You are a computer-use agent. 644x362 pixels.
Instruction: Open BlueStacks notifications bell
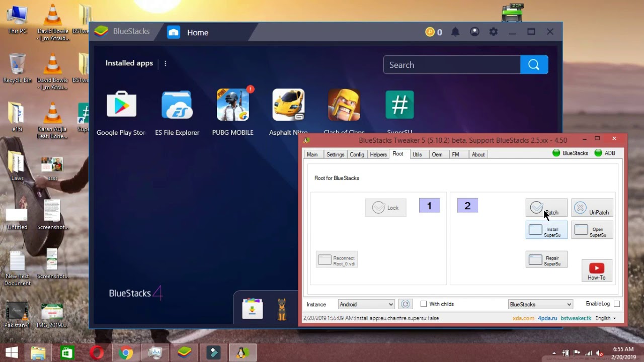coord(455,32)
